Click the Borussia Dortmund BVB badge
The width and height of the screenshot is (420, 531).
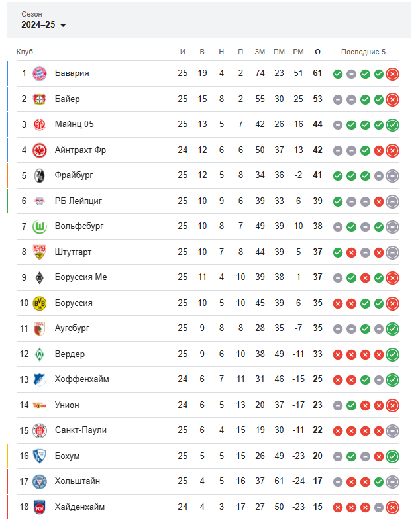pyautogui.click(x=39, y=303)
